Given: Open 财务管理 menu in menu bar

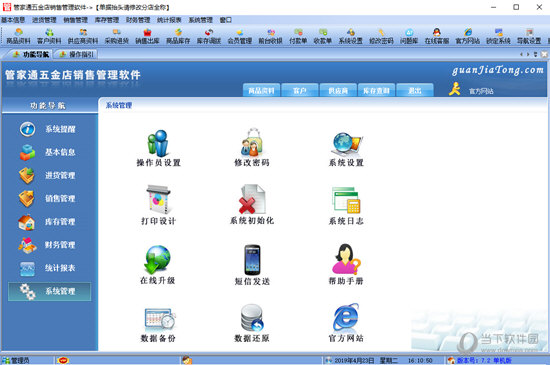Looking at the screenshot, I should point(138,20).
